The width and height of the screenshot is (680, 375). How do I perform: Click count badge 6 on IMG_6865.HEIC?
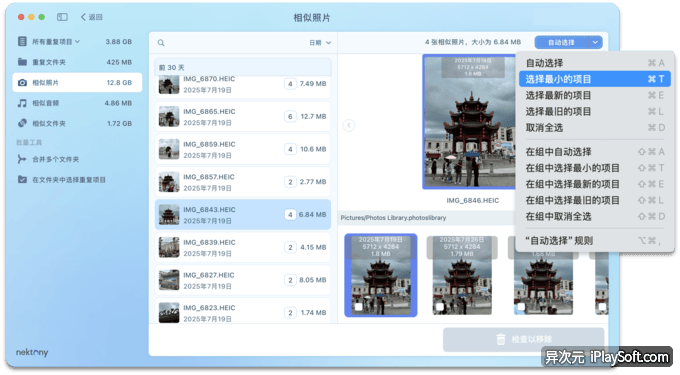tap(290, 117)
